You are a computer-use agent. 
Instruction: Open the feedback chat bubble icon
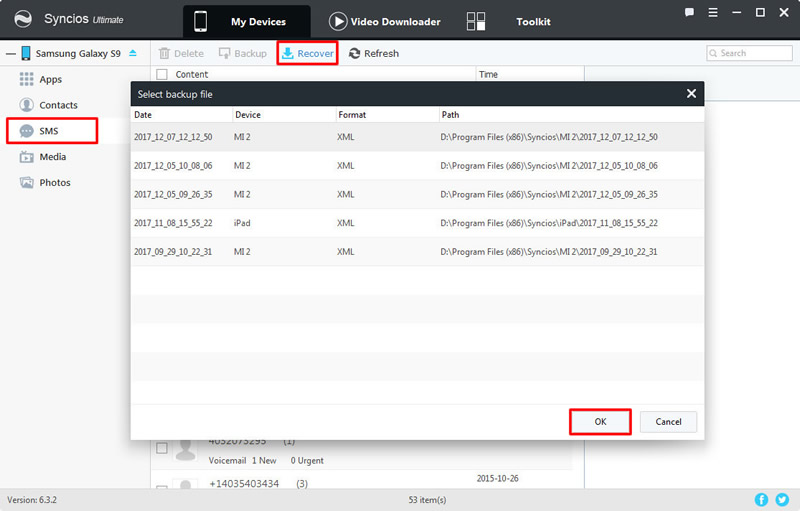[x=689, y=13]
